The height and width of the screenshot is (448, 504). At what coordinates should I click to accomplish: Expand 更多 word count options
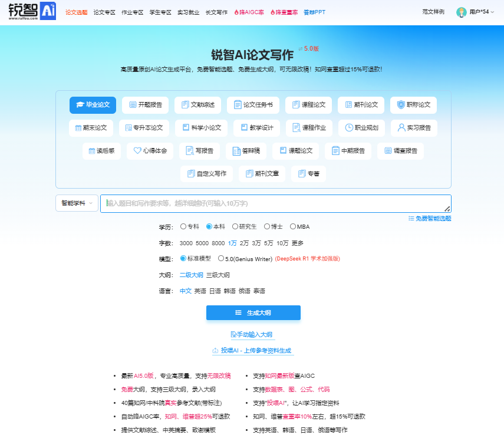[298, 243]
